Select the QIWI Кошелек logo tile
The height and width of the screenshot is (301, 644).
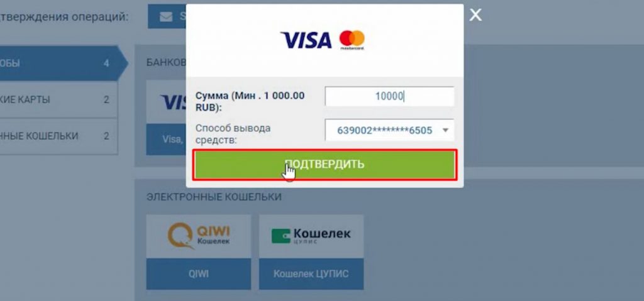[198, 236]
